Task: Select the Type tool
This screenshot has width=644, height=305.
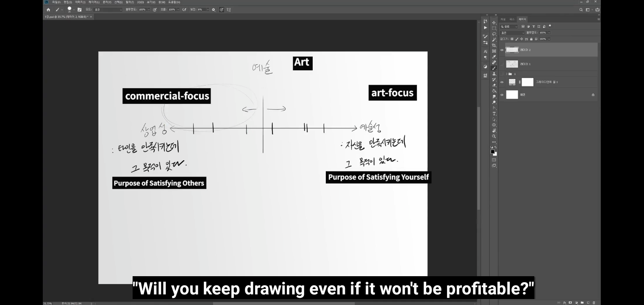Action: [x=494, y=114]
